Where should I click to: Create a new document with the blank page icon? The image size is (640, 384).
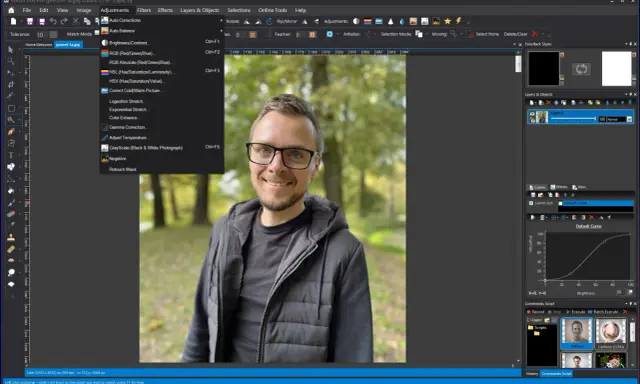tap(13, 21)
